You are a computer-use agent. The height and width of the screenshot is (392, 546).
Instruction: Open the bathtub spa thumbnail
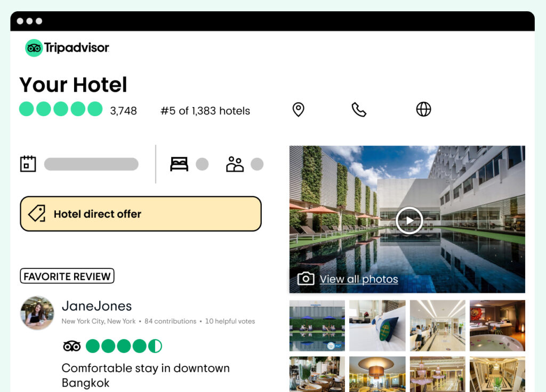click(x=497, y=325)
